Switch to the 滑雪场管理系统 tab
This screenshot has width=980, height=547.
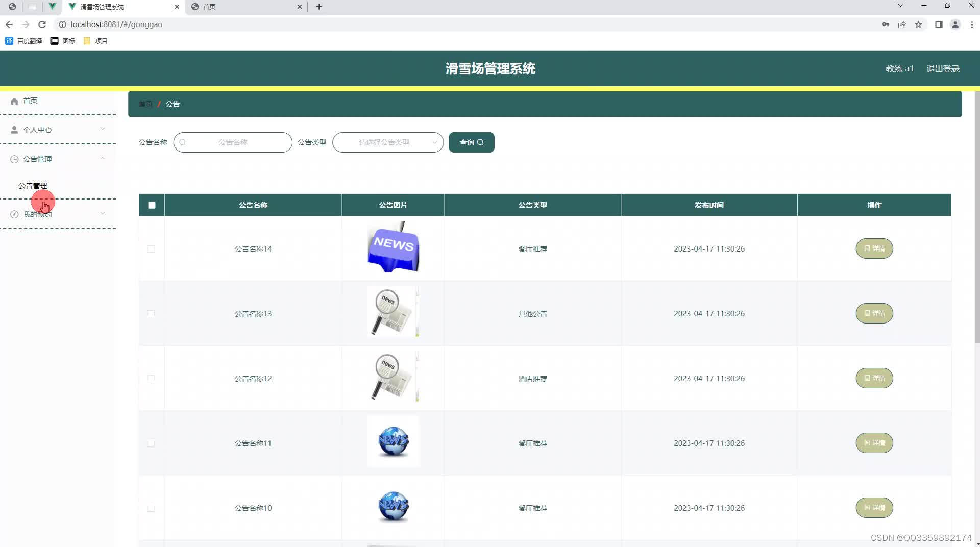[123, 7]
